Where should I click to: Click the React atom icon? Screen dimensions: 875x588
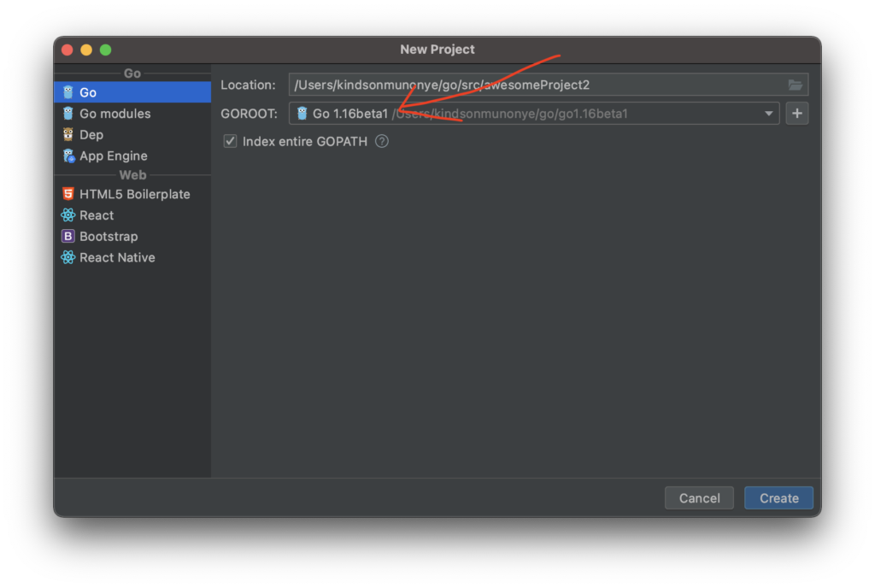[x=68, y=215]
